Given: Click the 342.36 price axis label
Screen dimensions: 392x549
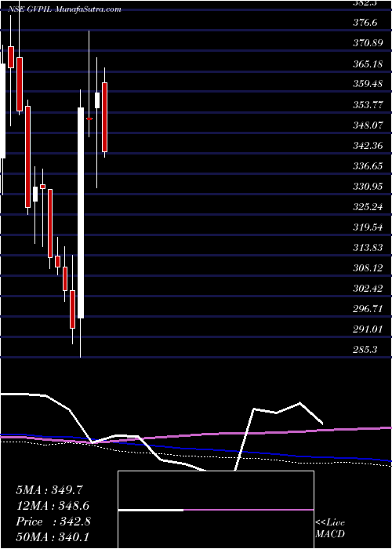Looking at the screenshot, I should 368,145.
